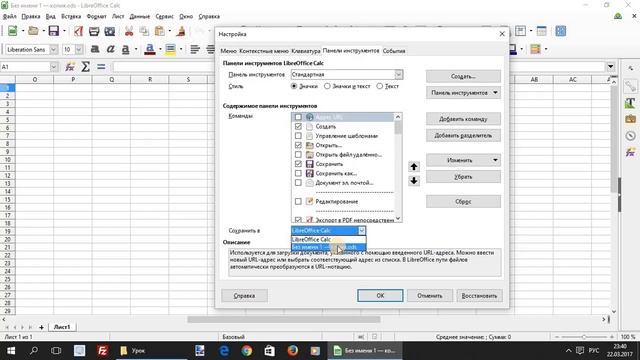640x360 pixels.
Task: Move command down with the down arrow
Action: point(413,180)
